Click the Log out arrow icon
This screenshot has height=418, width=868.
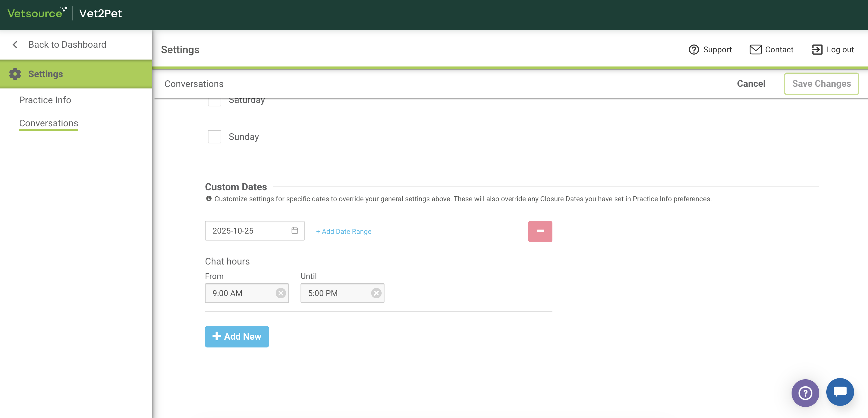817,49
